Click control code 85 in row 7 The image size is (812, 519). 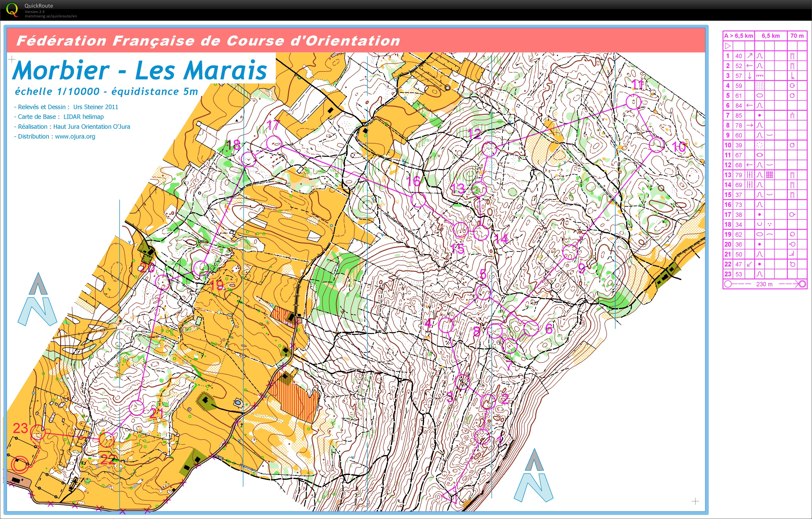(739, 115)
